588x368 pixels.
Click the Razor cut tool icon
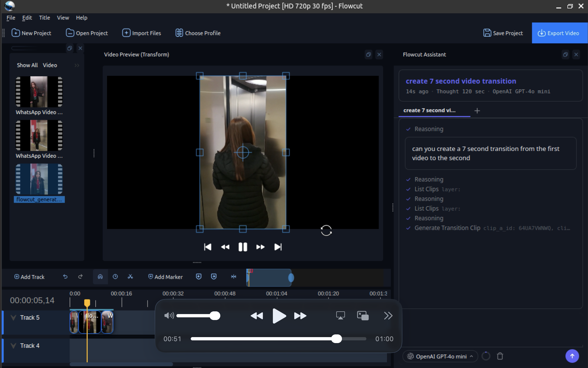[130, 277]
